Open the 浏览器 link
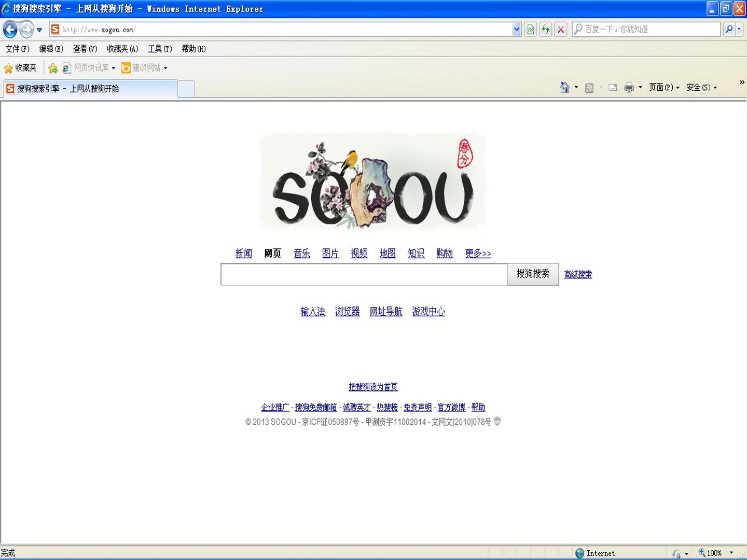 348,312
